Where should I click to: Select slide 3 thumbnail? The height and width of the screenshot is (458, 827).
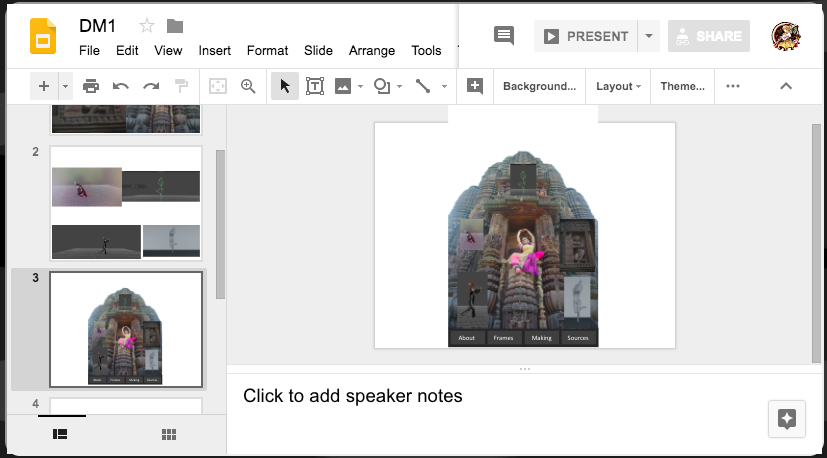(x=126, y=330)
